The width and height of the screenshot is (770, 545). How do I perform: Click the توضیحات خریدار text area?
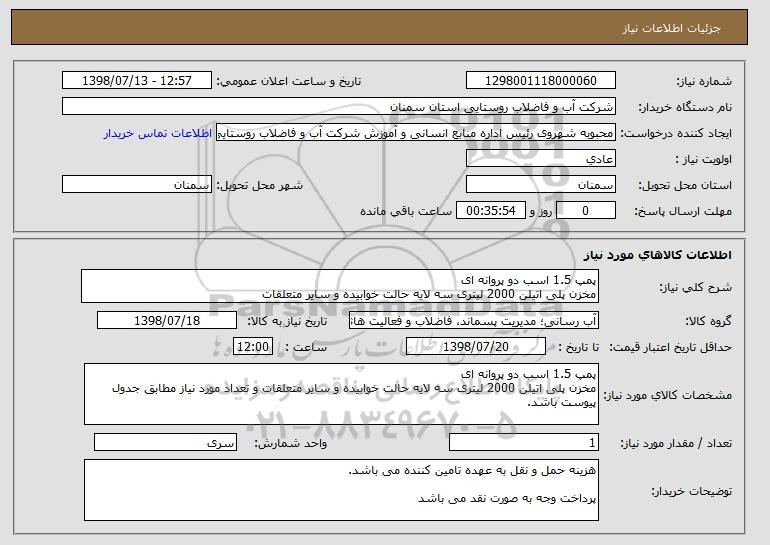pyautogui.click(x=341, y=490)
